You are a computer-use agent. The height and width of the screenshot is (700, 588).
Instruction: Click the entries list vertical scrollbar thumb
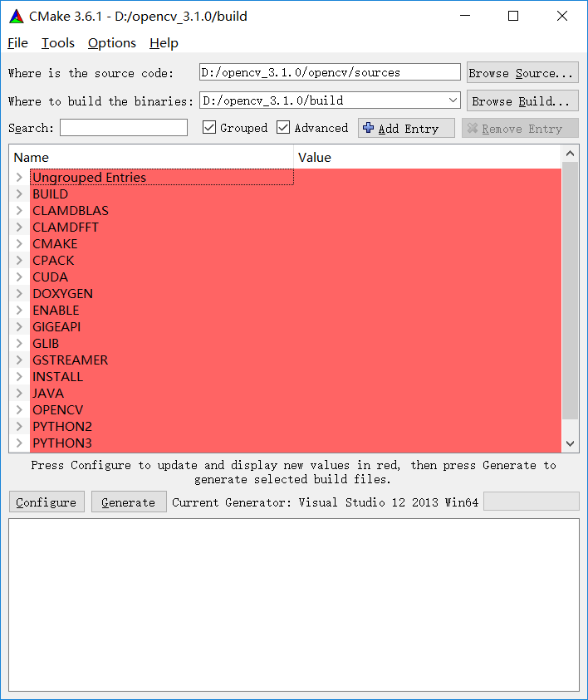tap(570, 291)
